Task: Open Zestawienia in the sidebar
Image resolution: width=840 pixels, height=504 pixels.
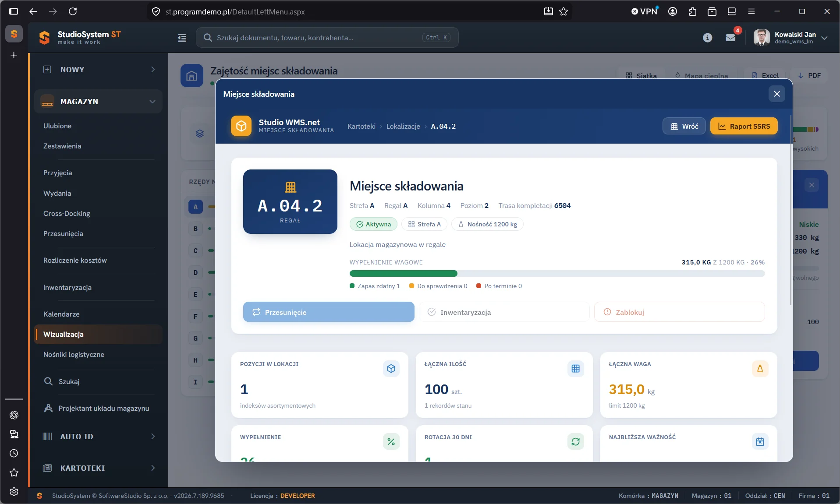Action: tap(62, 146)
